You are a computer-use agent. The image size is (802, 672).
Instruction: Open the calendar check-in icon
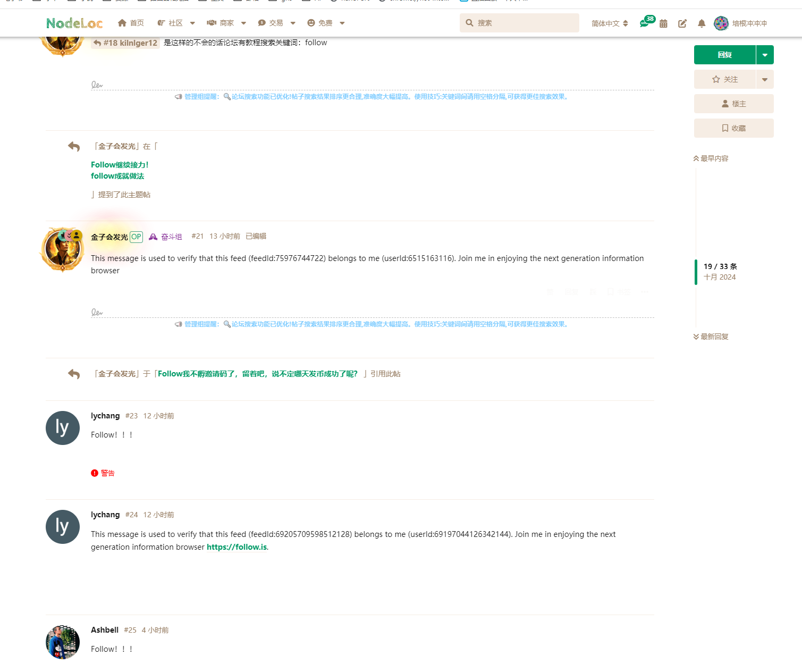[663, 23]
